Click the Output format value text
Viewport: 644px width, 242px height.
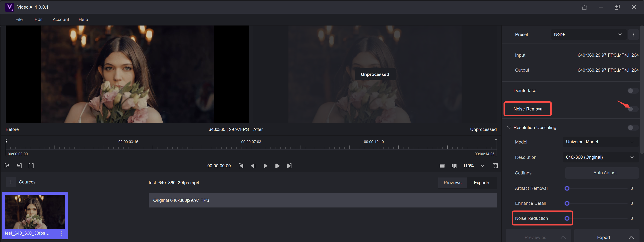pyautogui.click(x=608, y=70)
